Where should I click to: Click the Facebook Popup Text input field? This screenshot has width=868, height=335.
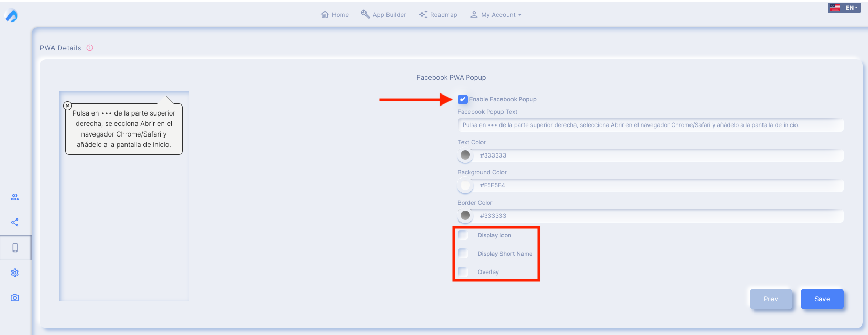pos(651,125)
